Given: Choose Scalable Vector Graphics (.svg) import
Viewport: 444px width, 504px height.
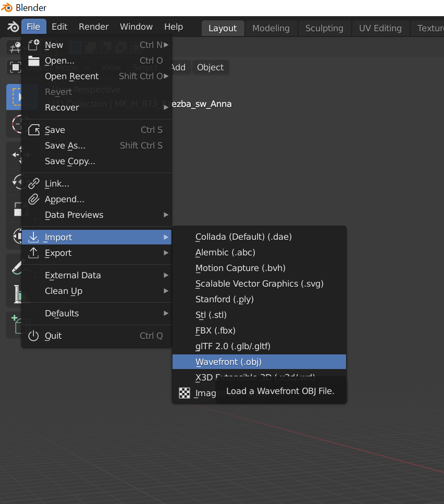Looking at the screenshot, I should (259, 284).
